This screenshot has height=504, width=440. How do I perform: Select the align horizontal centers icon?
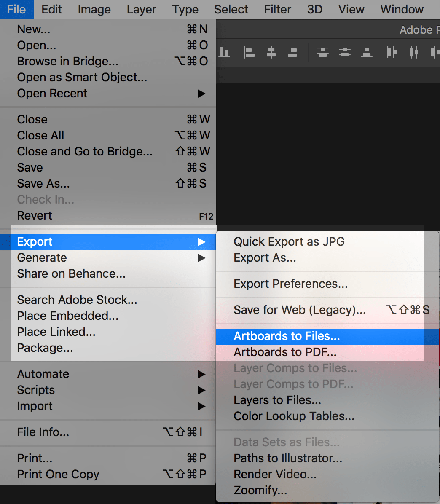click(271, 52)
